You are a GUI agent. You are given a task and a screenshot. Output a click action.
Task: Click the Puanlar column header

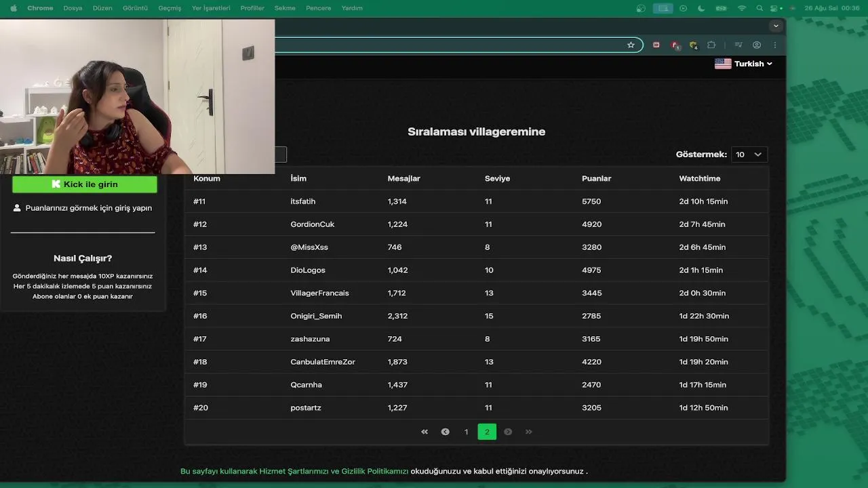click(x=597, y=178)
